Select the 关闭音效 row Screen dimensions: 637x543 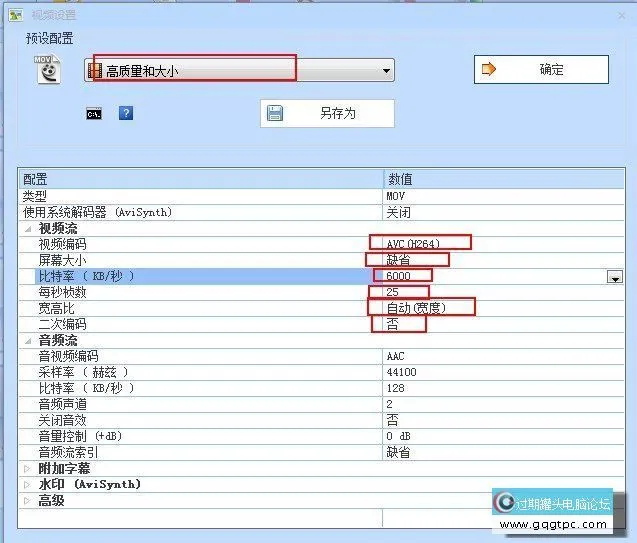click(321, 420)
